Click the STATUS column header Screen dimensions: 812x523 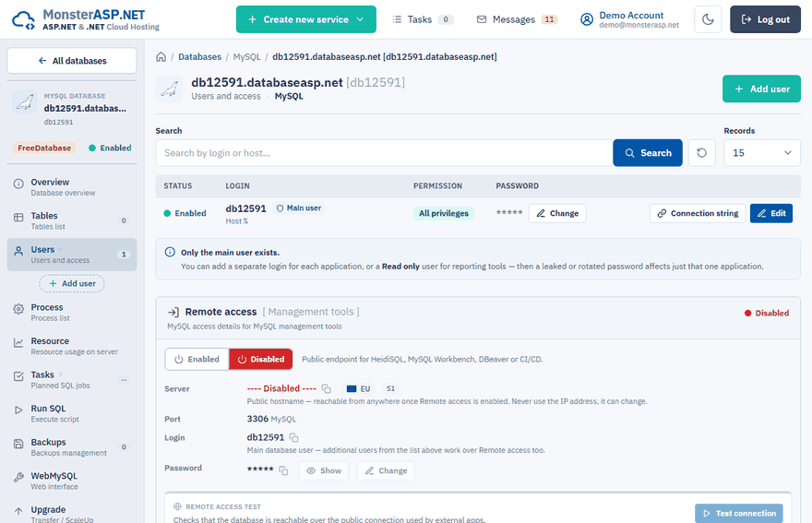click(x=177, y=186)
